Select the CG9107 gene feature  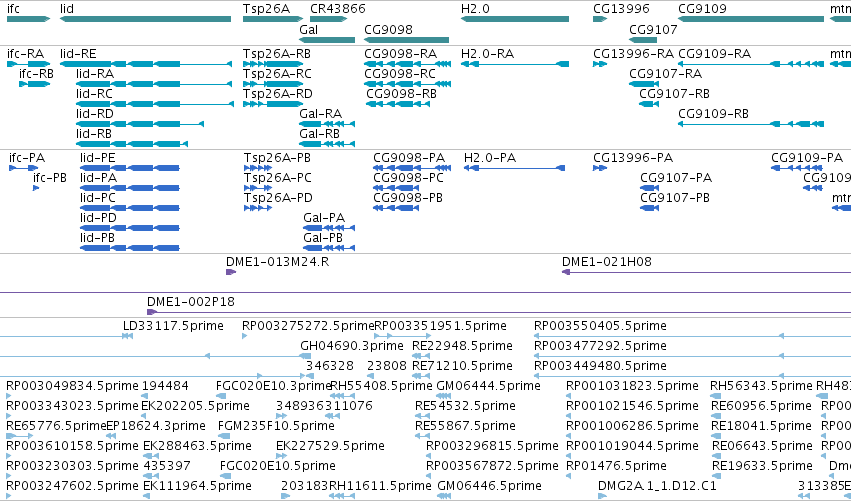pyautogui.click(x=643, y=40)
